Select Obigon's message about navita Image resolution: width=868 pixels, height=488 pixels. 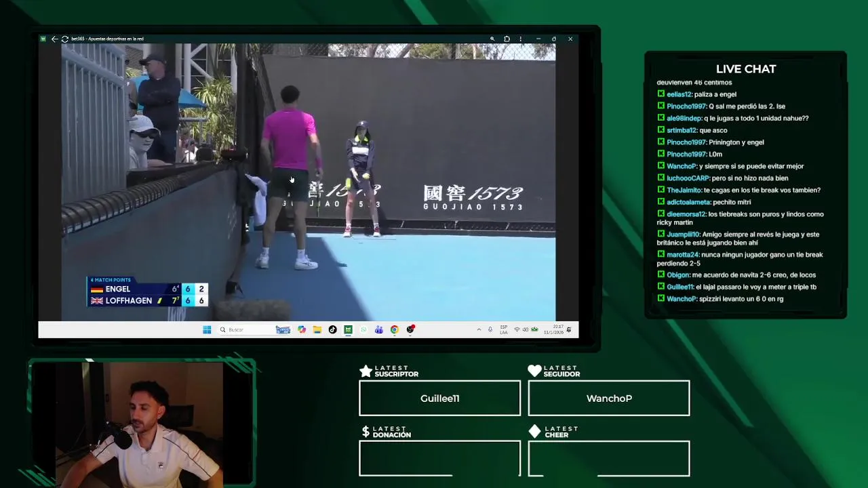coord(736,274)
